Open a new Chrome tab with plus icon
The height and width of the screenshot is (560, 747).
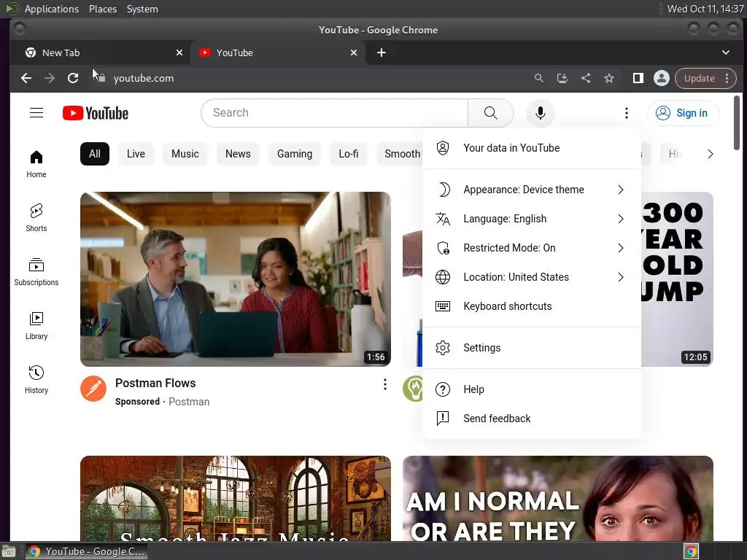[x=382, y=52]
